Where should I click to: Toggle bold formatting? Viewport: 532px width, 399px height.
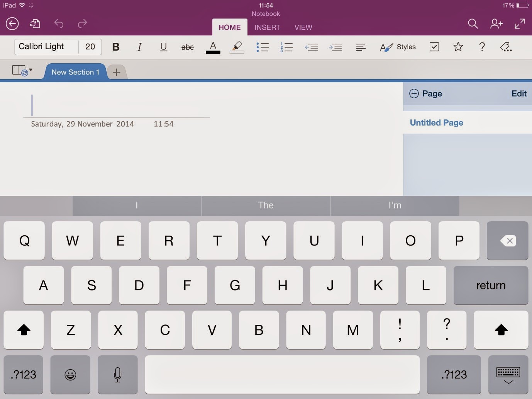[116, 47]
